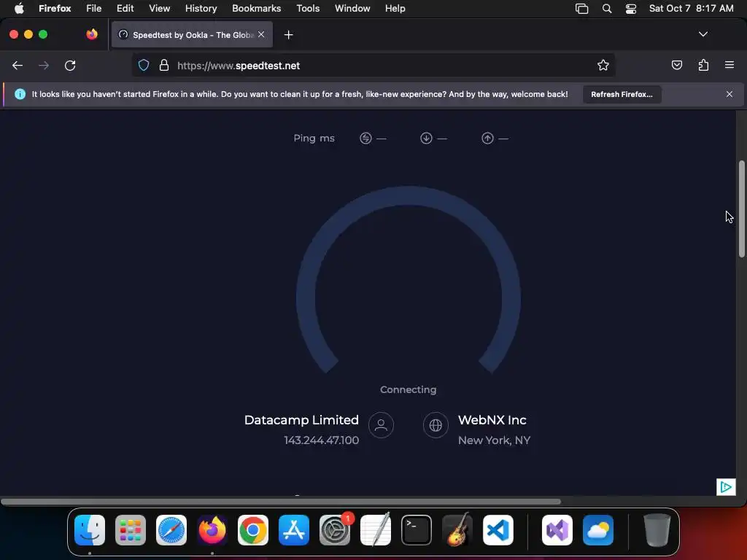Open the weather cloud app in Dock
This screenshot has width=747, height=560.
point(598,529)
